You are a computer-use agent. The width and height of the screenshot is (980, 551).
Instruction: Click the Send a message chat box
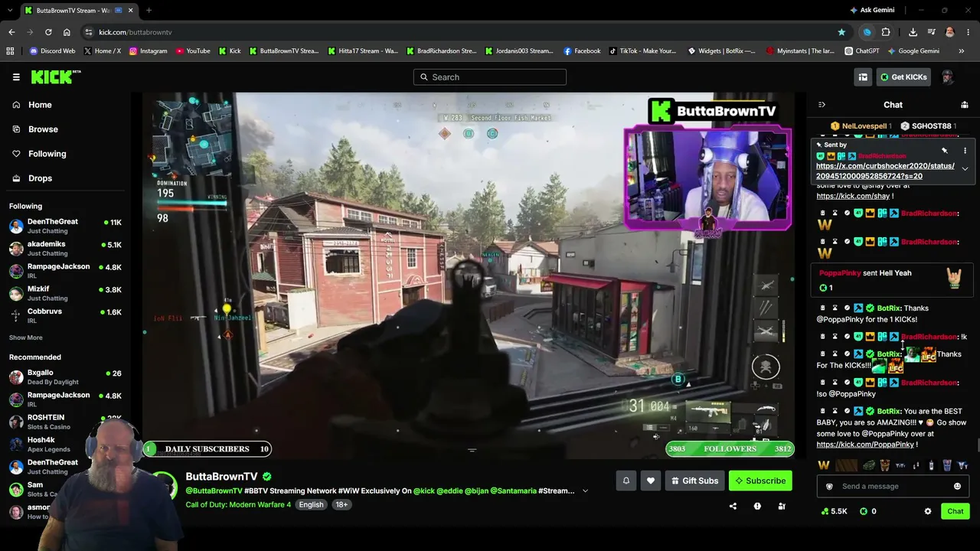click(894, 486)
